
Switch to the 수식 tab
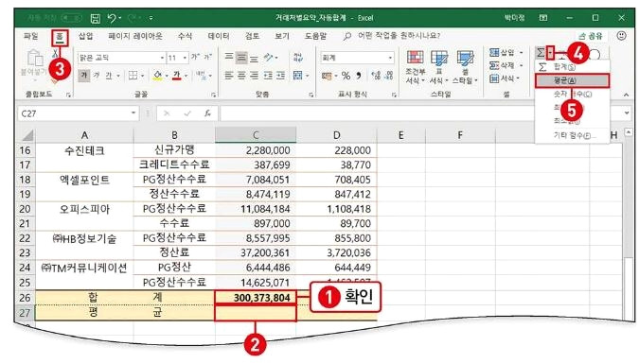(185, 36)
